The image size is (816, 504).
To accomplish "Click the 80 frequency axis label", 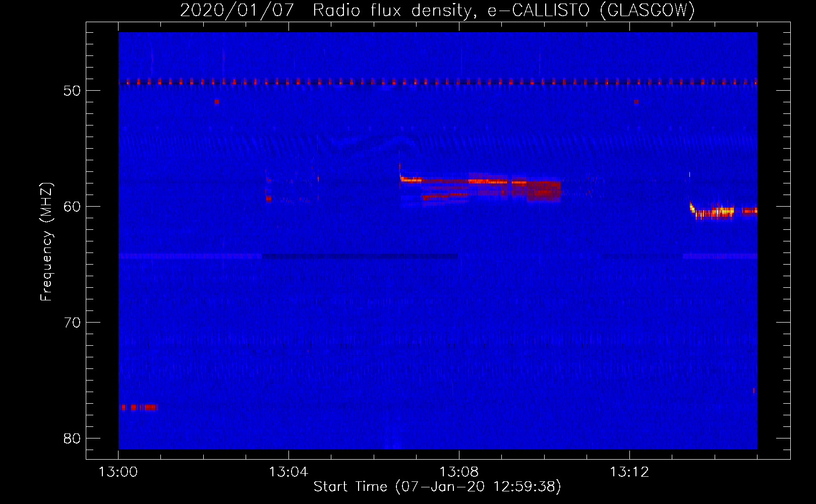I will coord(72,438).
